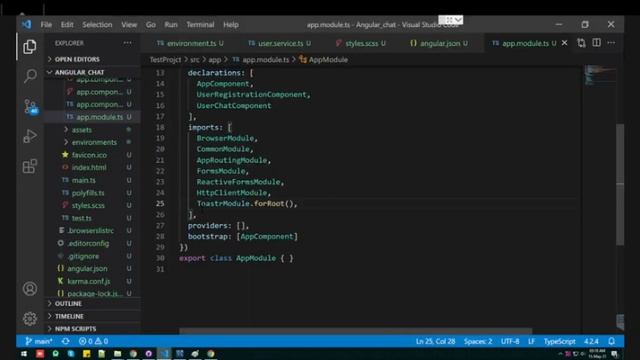Open the Edit menu
The image size is (640, 360).
(67, 24)
